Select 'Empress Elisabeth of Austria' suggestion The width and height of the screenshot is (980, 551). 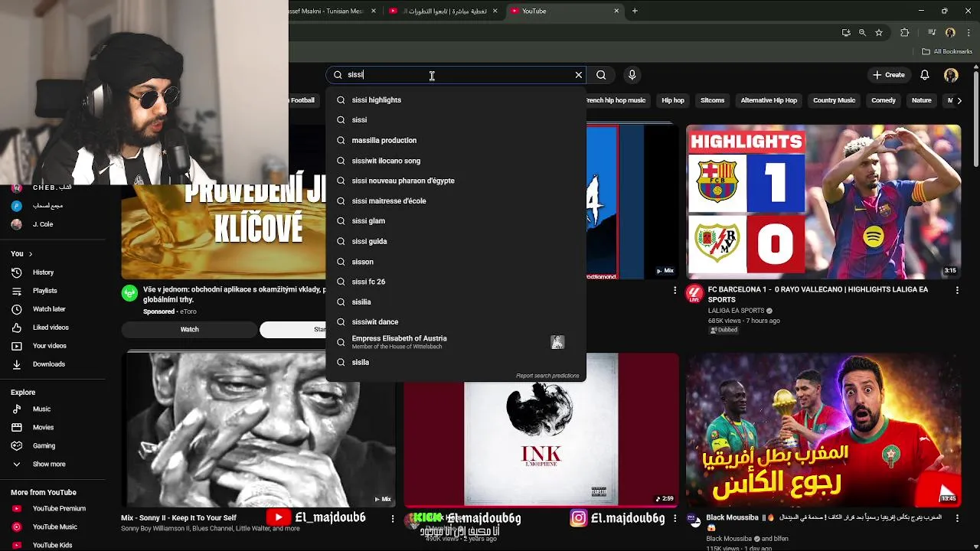(x=456, y=342)
